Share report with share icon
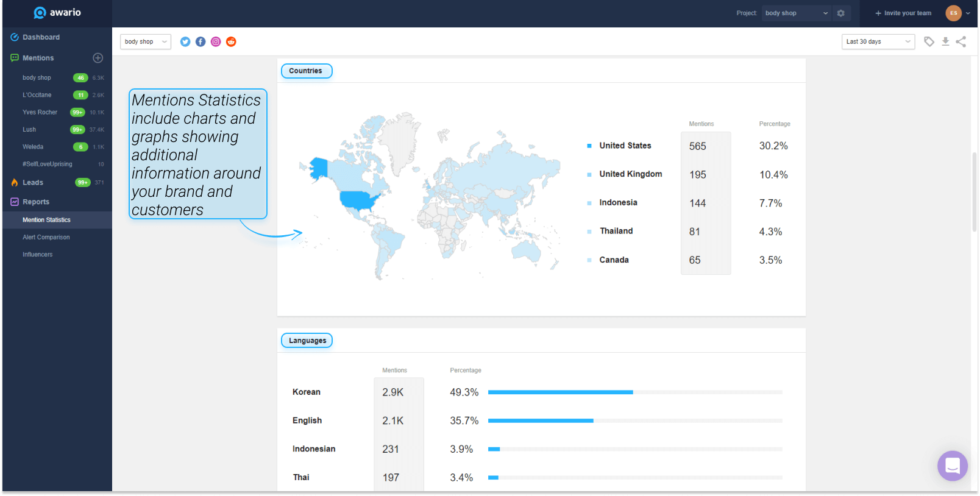This screenshot has height=496, width=980. [x=961, y=41]
